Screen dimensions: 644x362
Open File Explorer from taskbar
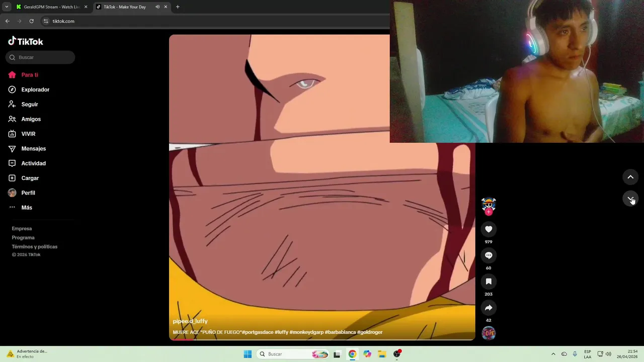382,354
